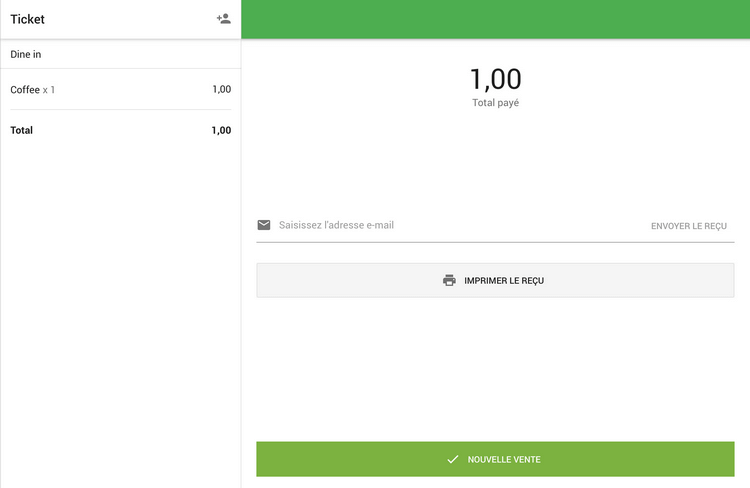750x488 pixels.
Task: Click the 'x 1' quantity next to Coffee
Action: (x=49, y=90)
